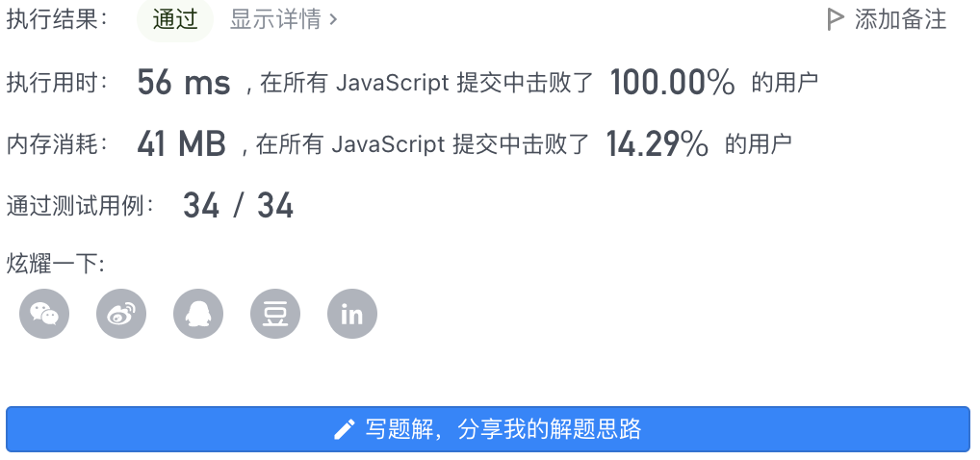Image resolution: width=980 pixels, height=460 pixels.
Task: Click the flag icon beside 添加备注
Action: tap(835, 19)
